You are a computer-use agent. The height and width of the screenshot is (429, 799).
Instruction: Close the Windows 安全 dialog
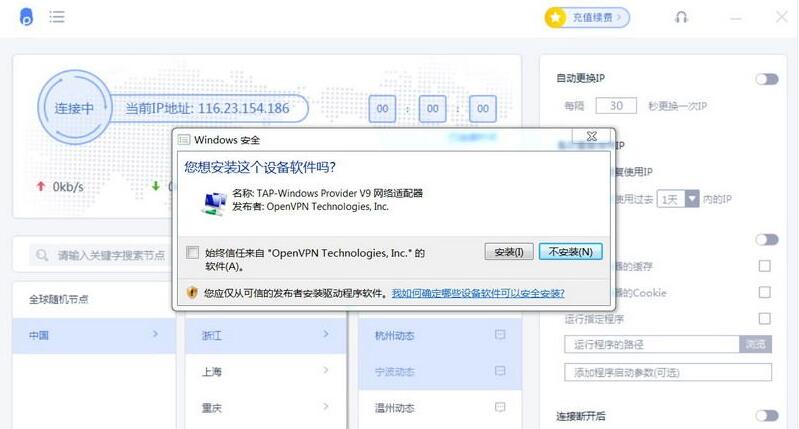pos(591,136)
